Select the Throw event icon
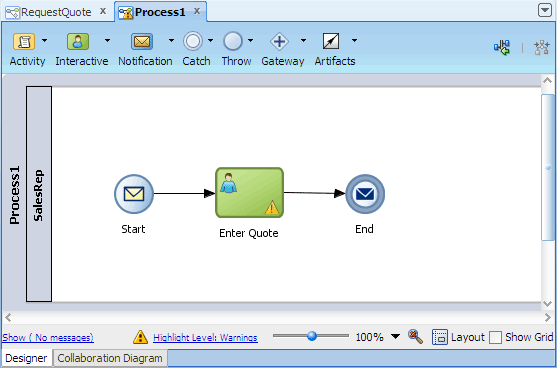This screenshot has width=557, height=368. tap(233, 41)
